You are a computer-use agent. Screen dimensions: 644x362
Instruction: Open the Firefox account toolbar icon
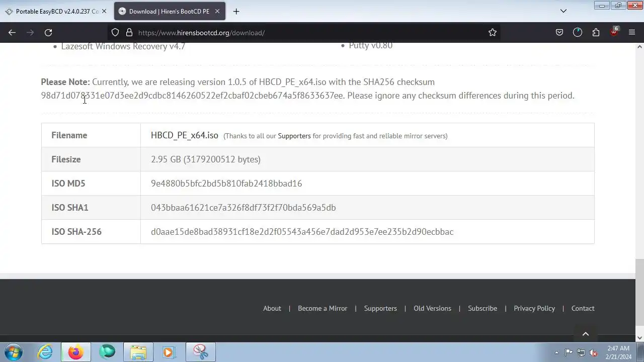[578, 33]
